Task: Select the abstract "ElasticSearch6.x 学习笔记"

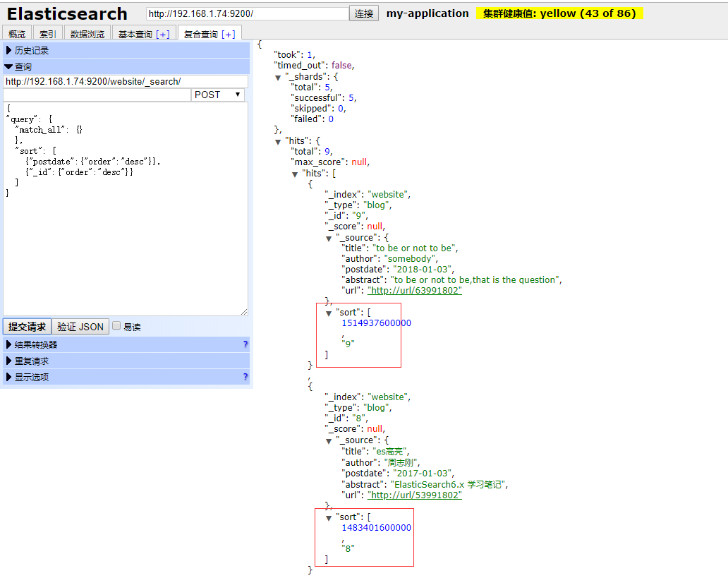Action: click(x=448, y=484)
